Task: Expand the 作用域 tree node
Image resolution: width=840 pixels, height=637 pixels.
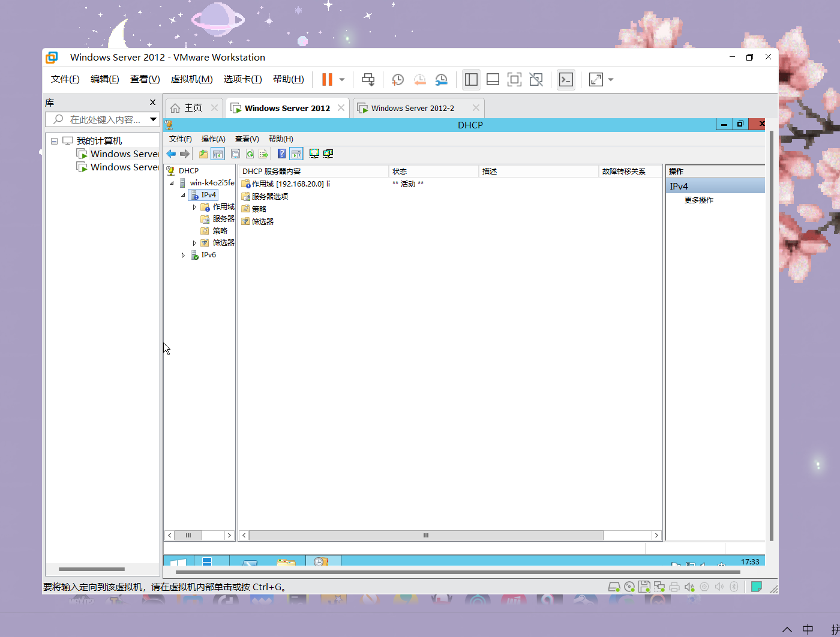Action: tap(194, 207)
